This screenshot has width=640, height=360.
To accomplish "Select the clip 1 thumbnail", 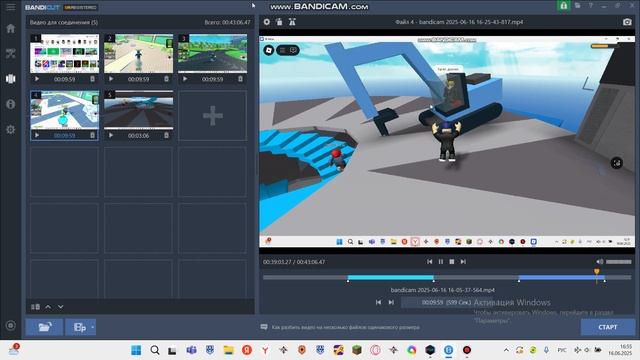I will tap(64, 53).
